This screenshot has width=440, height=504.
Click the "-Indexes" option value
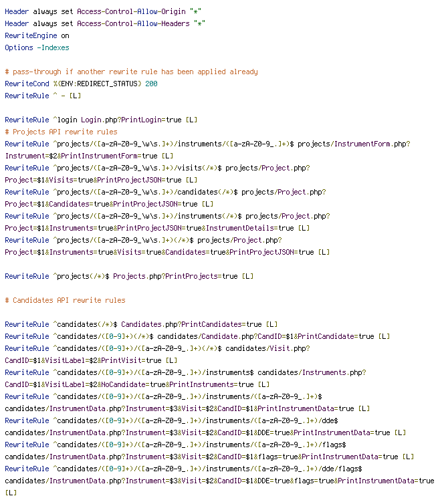click(x=53, y=48)
